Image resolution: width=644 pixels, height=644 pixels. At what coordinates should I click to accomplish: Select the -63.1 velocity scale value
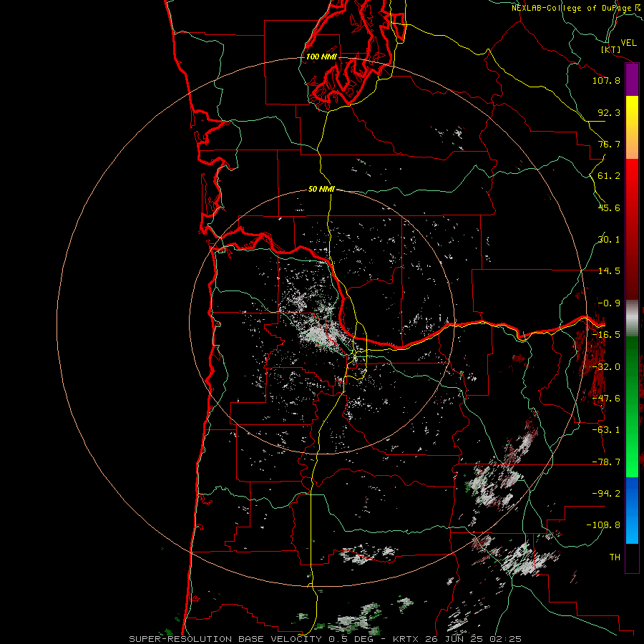(606, 430)
